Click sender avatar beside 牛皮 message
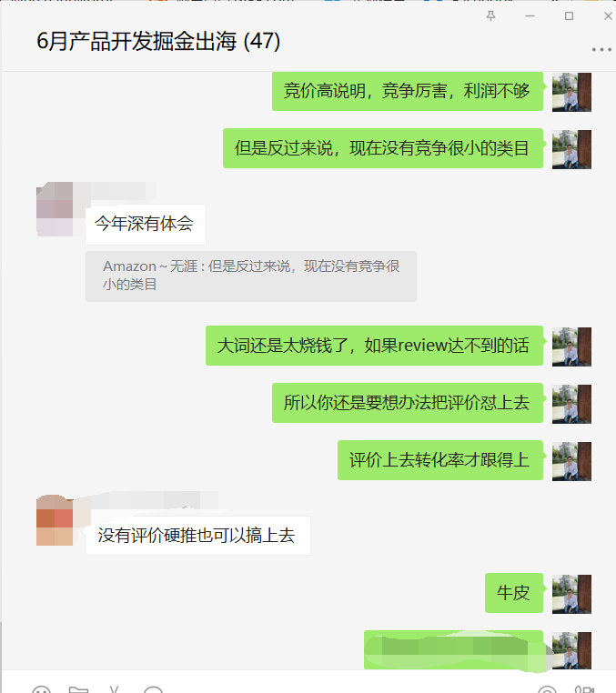This screenshot has width=616, height=693. [571, 594]
